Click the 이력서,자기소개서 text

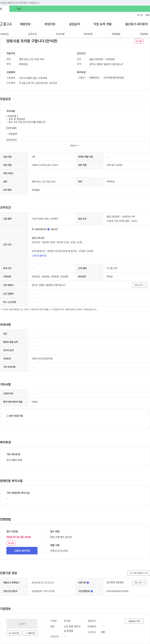59,551
